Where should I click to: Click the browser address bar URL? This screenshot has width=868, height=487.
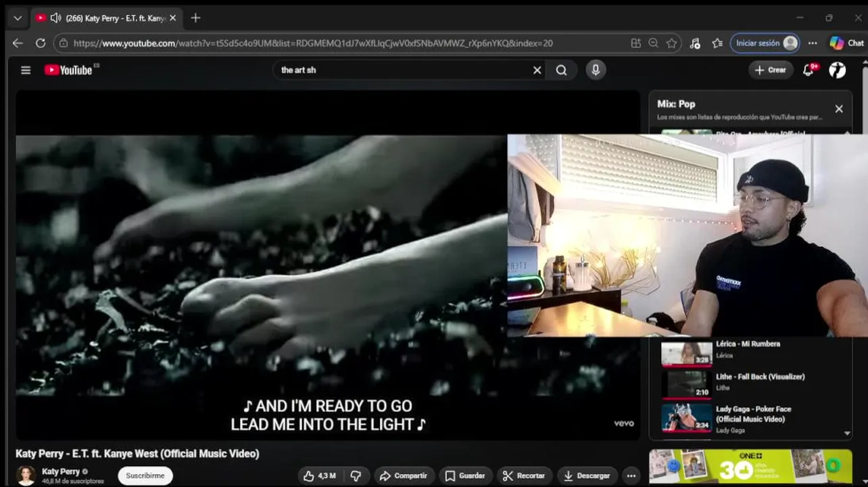(313, 43)
